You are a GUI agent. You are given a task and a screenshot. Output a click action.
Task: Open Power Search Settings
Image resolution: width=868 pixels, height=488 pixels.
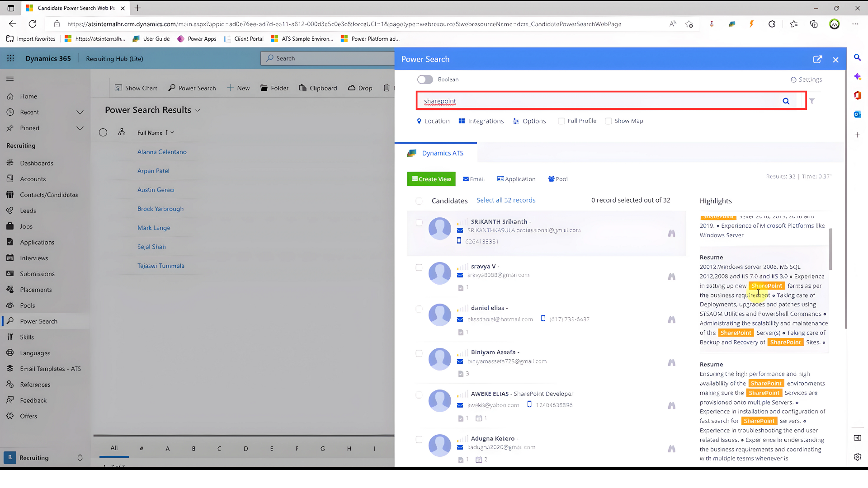click(806, 80)
